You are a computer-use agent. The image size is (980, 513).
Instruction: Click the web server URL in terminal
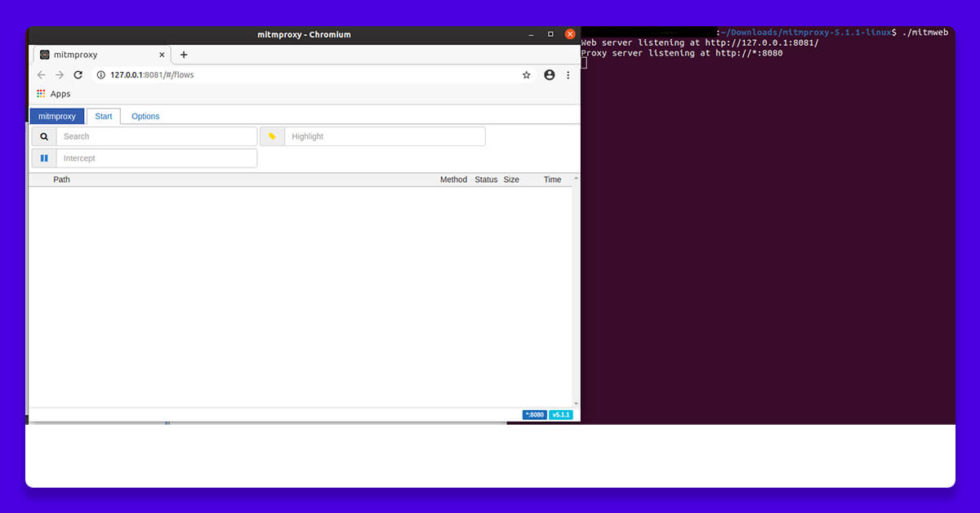tap(762, 43)
